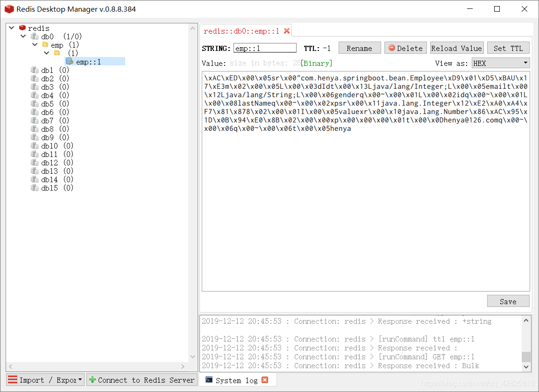Click the db0 database icon

(35, 36)
